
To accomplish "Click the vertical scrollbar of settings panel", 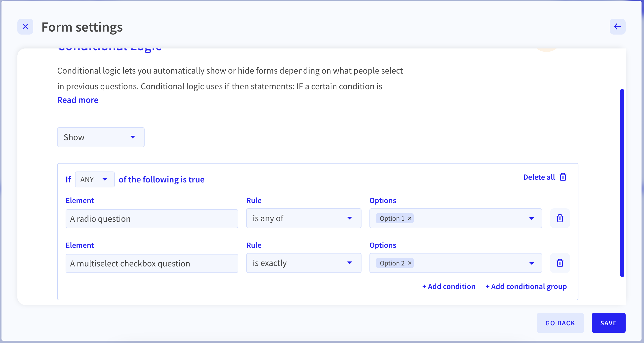I will [x=622, y=183].
